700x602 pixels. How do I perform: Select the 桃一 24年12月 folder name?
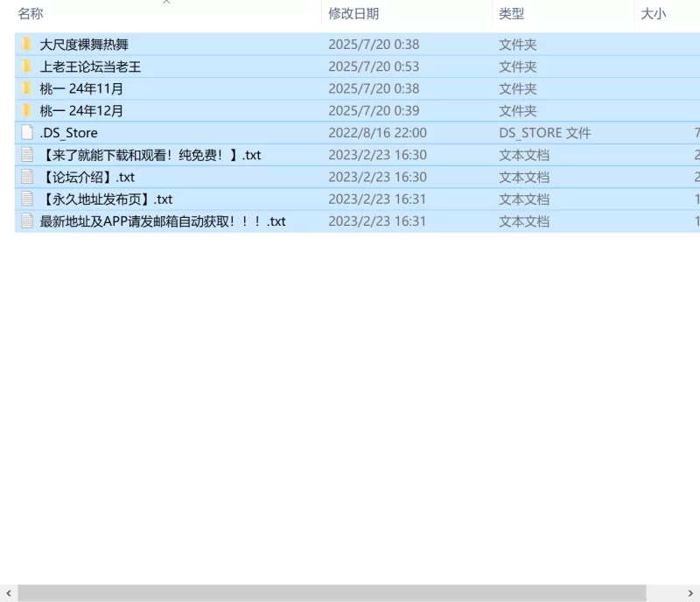click(x=81, y=111)
